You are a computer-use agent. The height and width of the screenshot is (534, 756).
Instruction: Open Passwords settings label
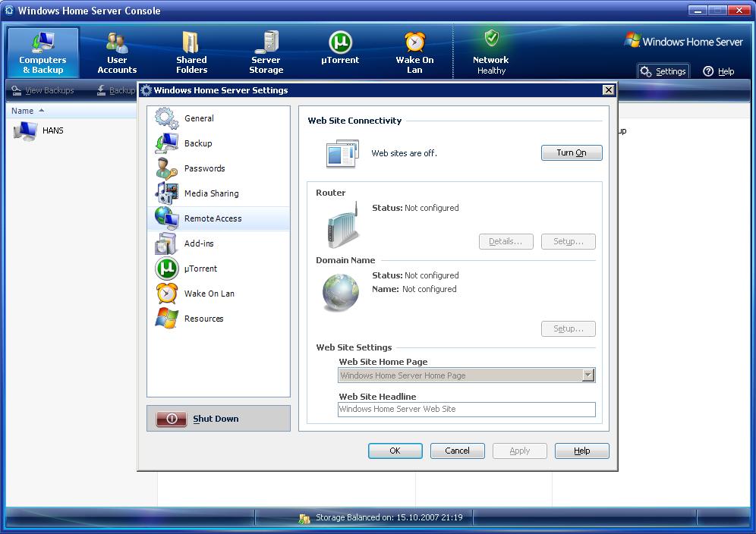point(204,168)
